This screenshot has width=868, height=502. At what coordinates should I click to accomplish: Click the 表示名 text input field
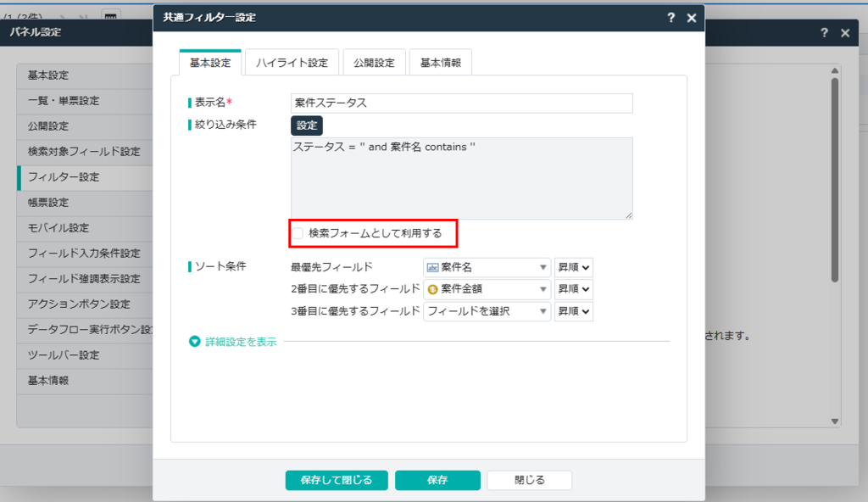[x=461, y=103]
